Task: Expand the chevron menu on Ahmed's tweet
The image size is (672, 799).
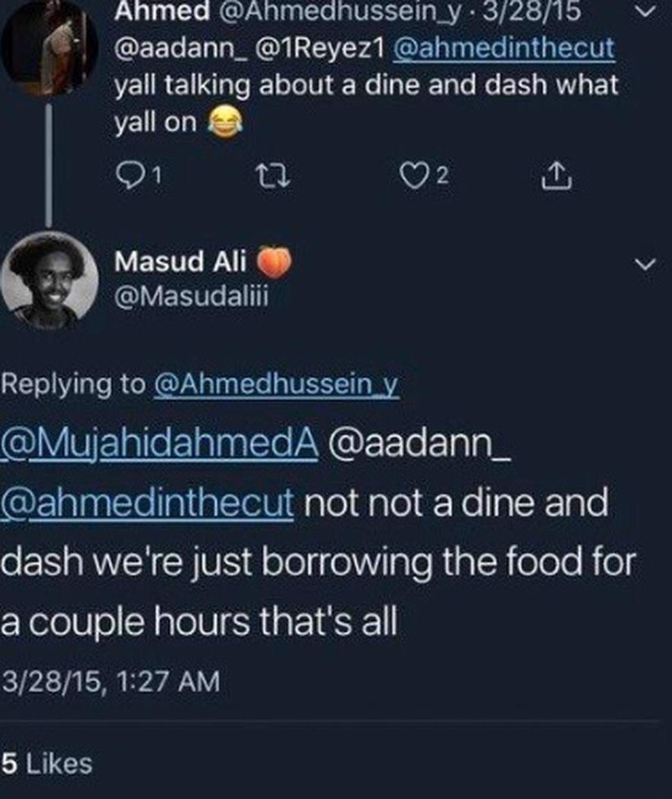Action: [646, 11]
